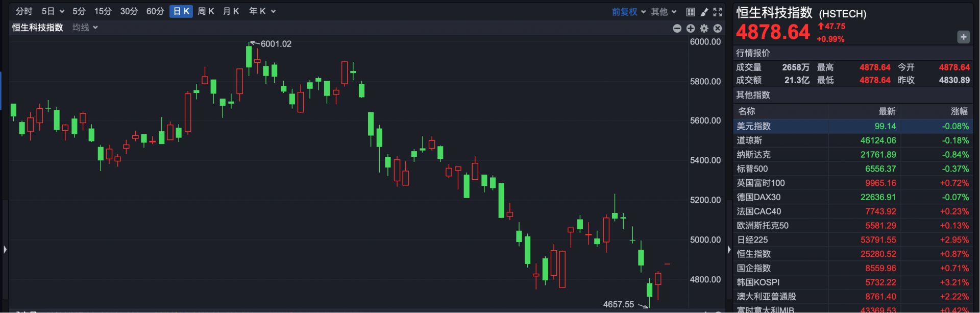Open the 其他 dropdown menu
The image size is (980, 313).
pos(664,12)
